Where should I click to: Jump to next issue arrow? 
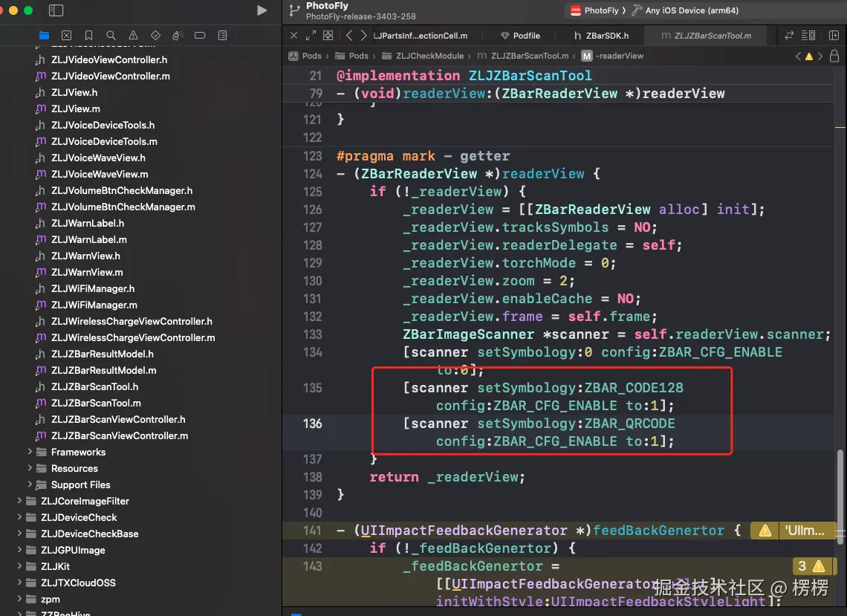820,56
